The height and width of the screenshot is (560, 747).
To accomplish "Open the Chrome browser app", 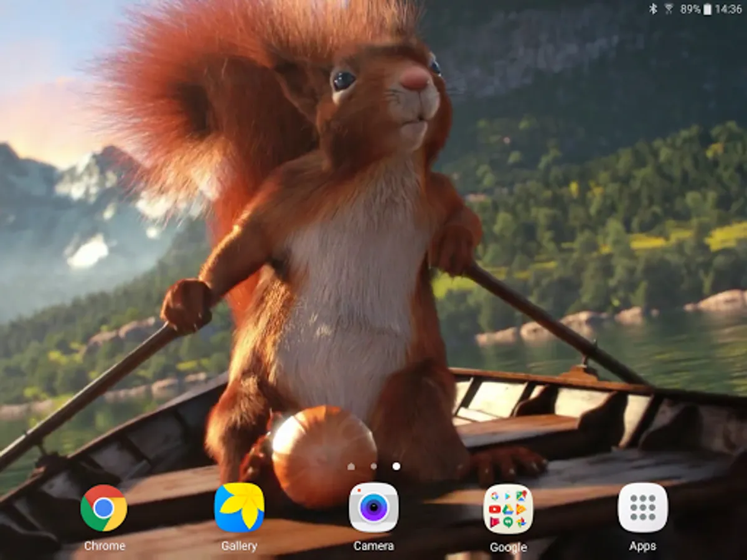I will [104, 508].
